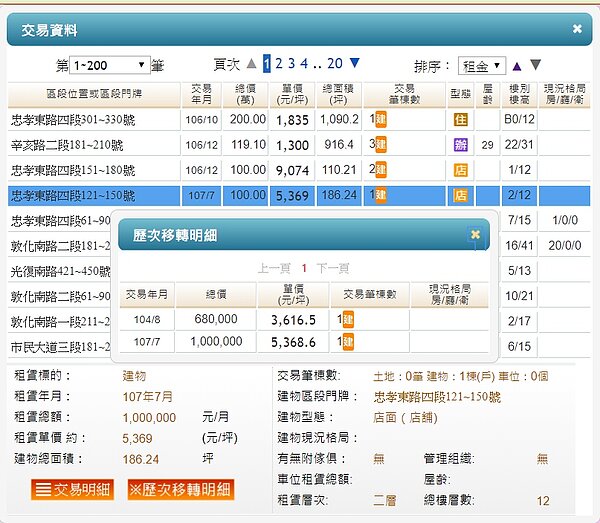
Task: Click 下一頁 in popup
Action: pyautogui.click(x=333, y=268)
